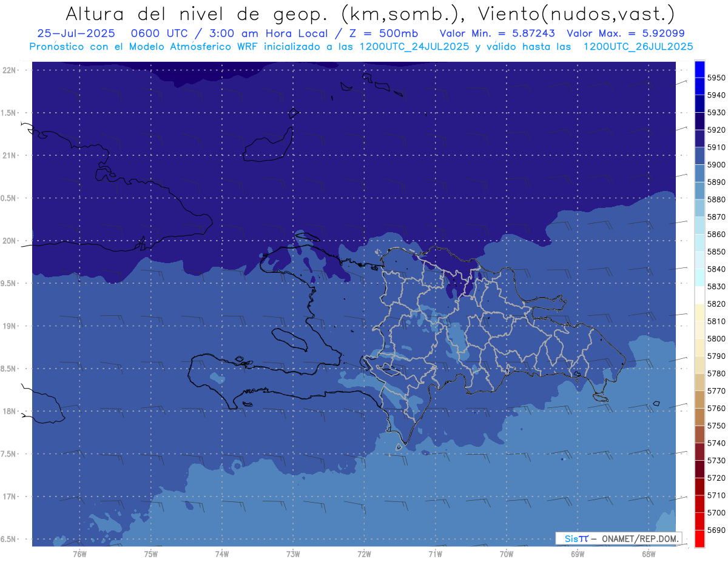
Task: Click the '68W' longitude axis label
Action: pos(649,554)
